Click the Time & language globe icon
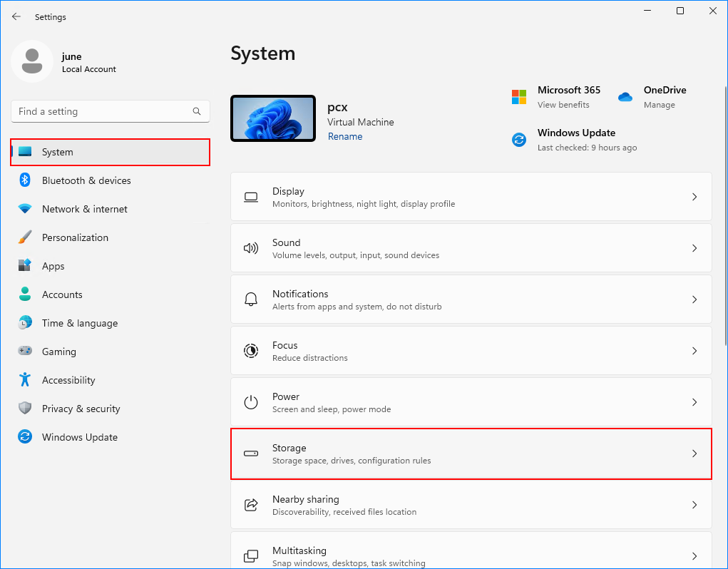Image resolution: width=728 pixels, height=569 pixels. click(x=25, y=322)
